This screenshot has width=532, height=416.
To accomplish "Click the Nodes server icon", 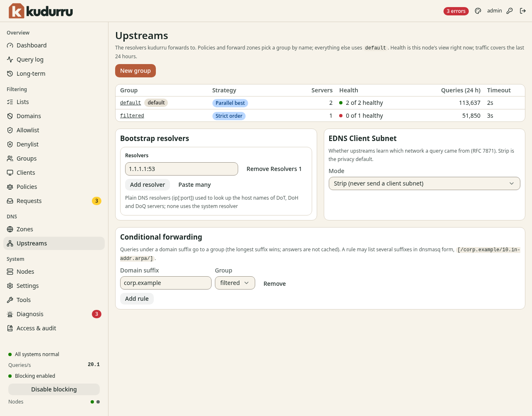I will pyautogui.click(x=10, y=272).
